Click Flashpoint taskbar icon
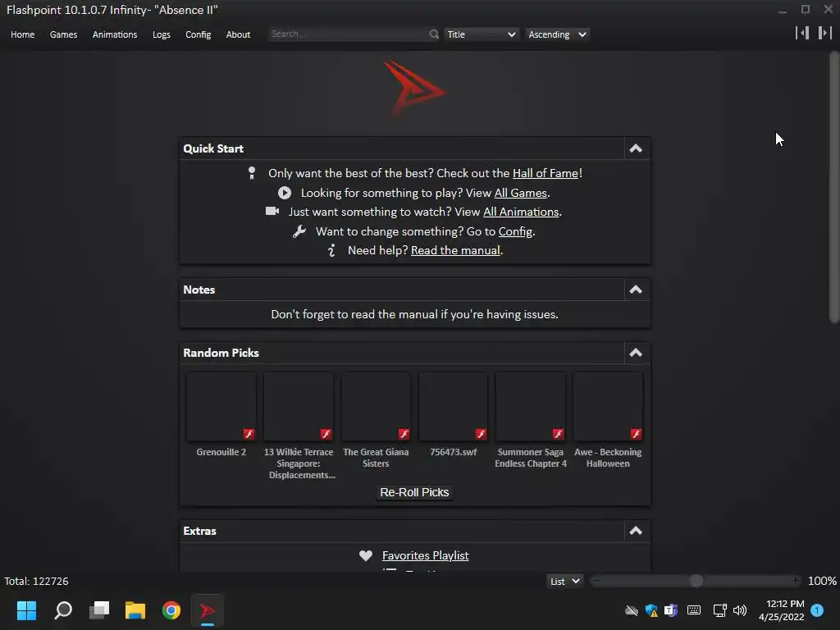The image size is (840, 630). click(x=208, y=610)
